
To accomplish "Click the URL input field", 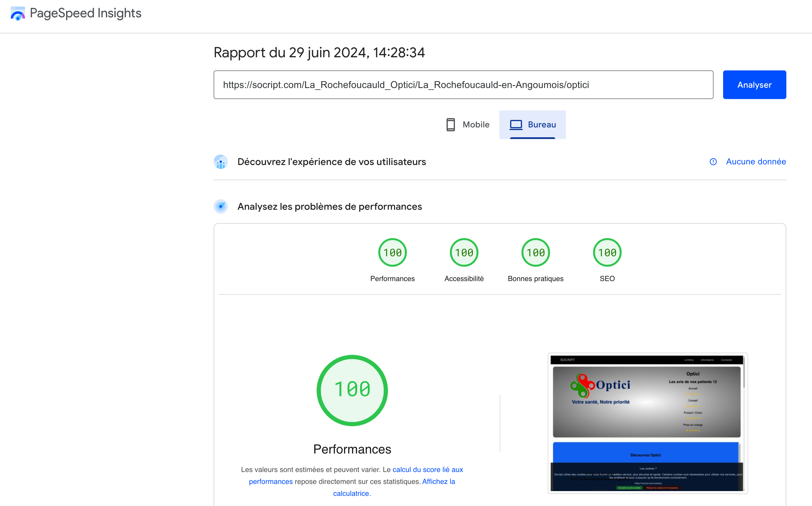I will [x=463, y=85].
